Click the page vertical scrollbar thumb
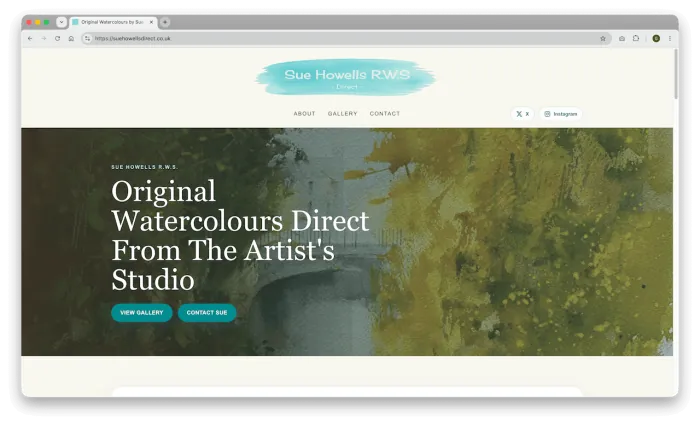Image resolution: width=700 pixels, height=425 pixels. 676,74
